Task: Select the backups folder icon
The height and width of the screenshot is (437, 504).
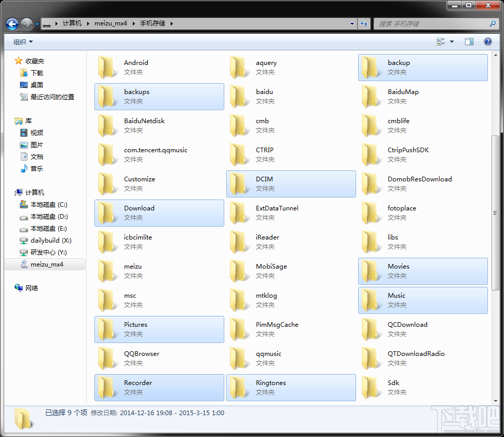Action: [x=107, y=96]
